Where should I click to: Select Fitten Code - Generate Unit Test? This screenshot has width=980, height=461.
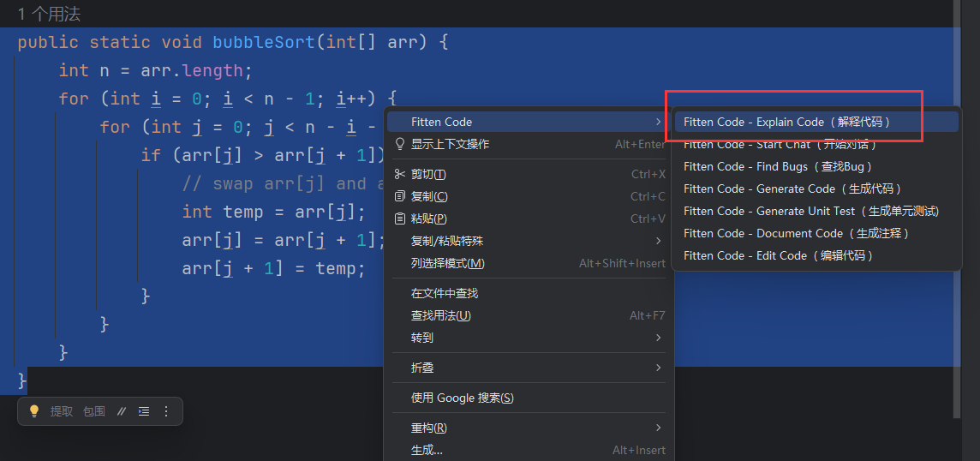click(x=816, y=212)
